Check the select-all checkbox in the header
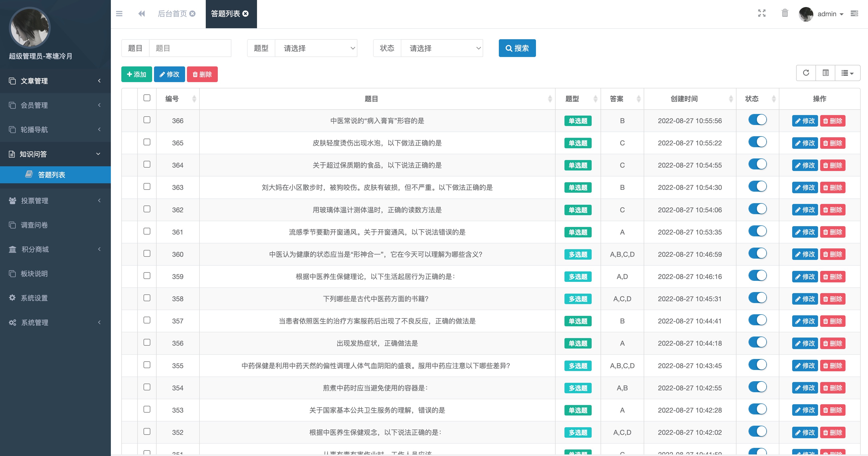Image resolution: width=868 pixels, height=456 pixels. (x=147, y=98)
